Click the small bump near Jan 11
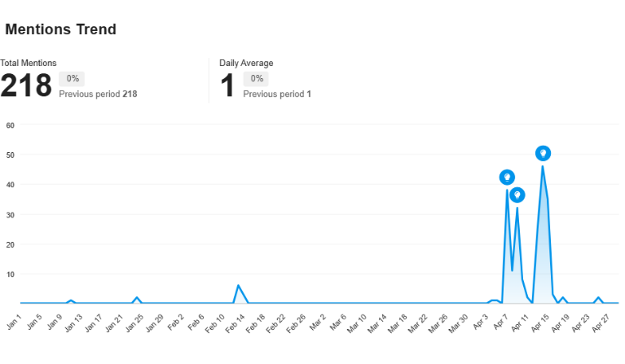The width and height of the screenshot is (625, 364). [71, 300]
